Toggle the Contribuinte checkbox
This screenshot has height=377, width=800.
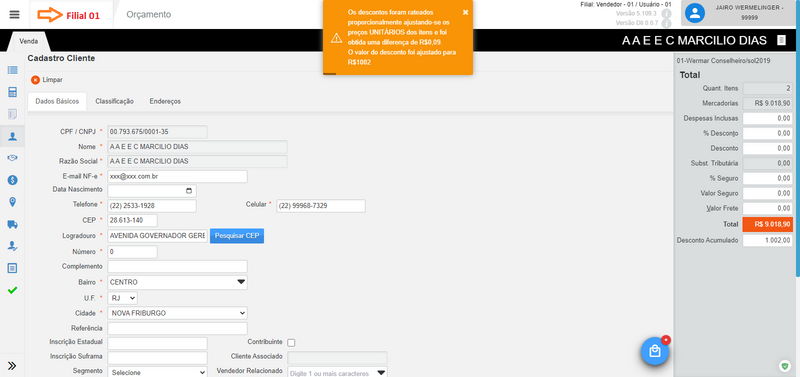(x=291, y=343)
